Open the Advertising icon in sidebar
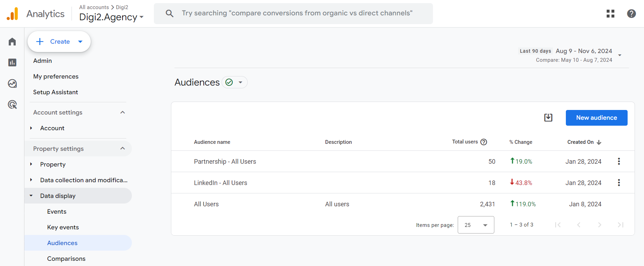Viewport: 644px width, 266px height. point(12,104)
